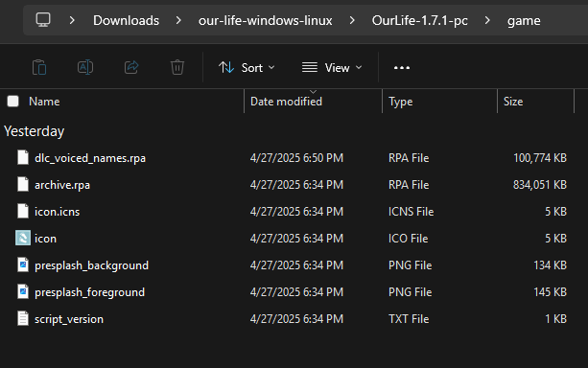Image resolution: width=588 pixels, height=368 pixels.
Task: Click the Share toolbar icon
Action: [x=131, y=67]
